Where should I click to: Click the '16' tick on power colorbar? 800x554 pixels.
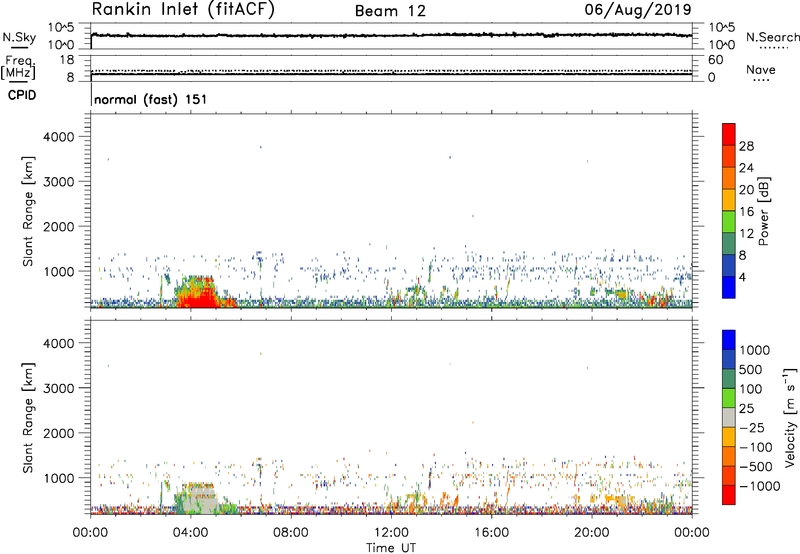[x=746, y=212]
